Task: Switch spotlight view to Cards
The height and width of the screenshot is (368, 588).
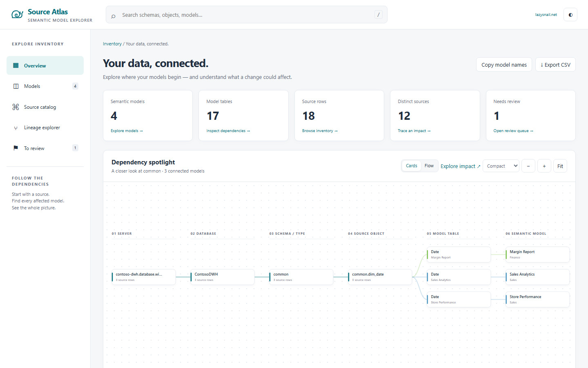Action: [x=412, y=166]
